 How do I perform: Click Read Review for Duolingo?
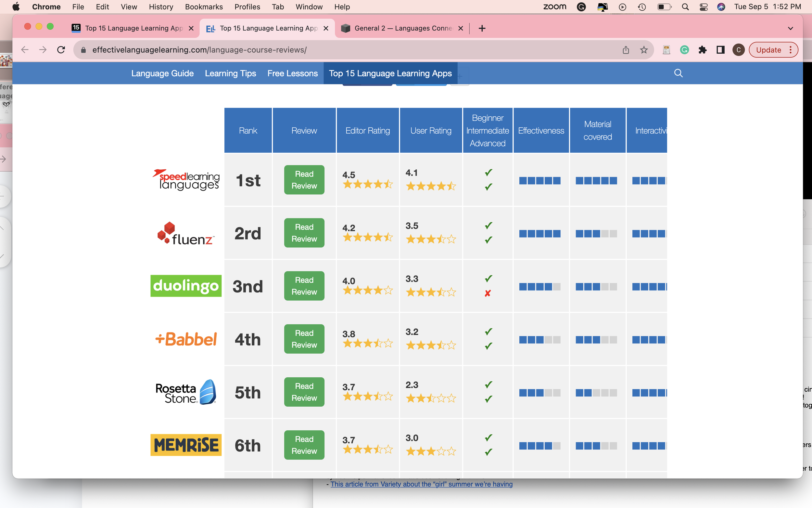click(x=304, y=286)
